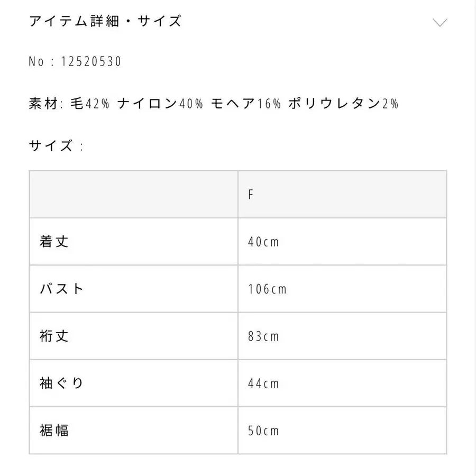Click the 106cm bust measurement
Image resolution: width=476 pixels, height=476 pixels.
267,289
